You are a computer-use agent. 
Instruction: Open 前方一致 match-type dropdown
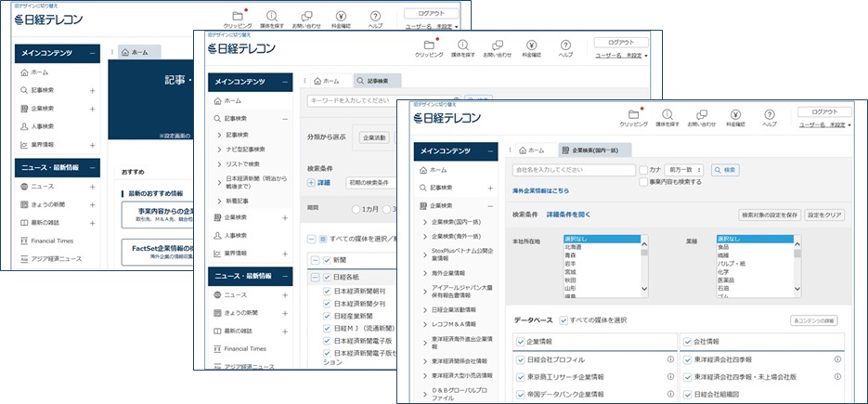tap(683, 170)
